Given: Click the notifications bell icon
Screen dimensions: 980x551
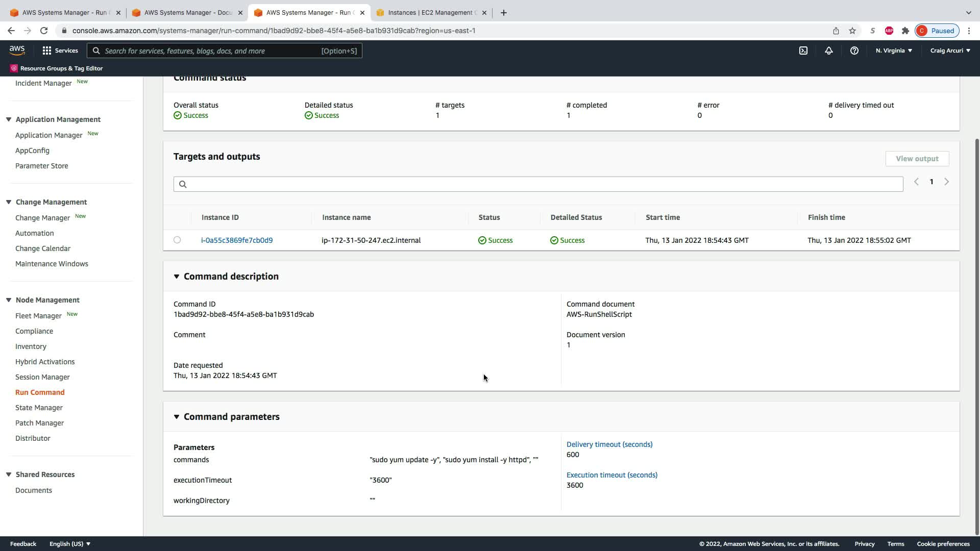Looking at the screenshot, I should pos(829,51).
